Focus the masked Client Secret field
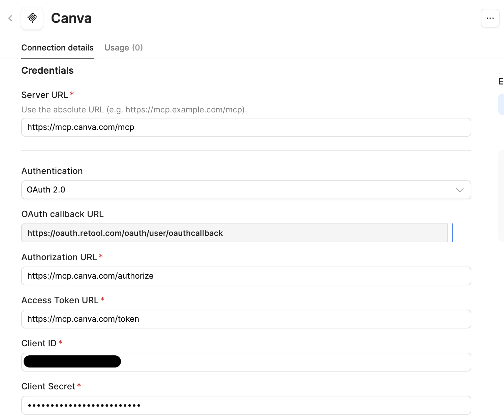Image resolution: width=504 pixels, height=420 pixels. coord(246,405)
